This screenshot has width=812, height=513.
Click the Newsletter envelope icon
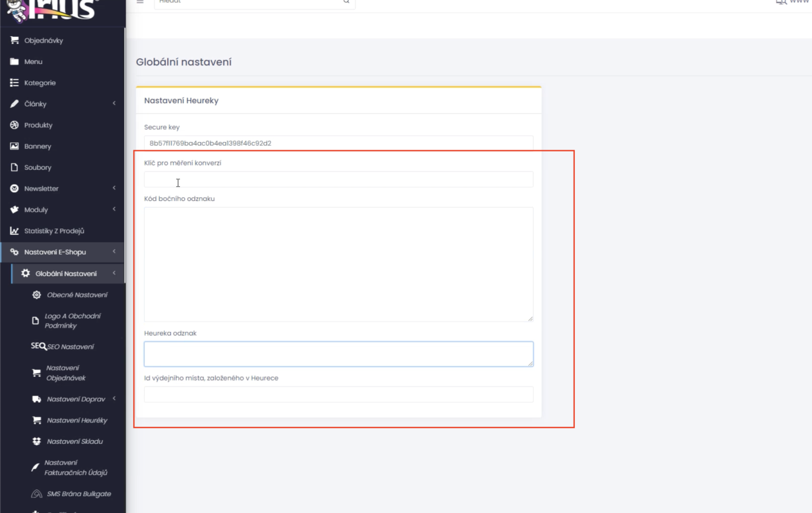pyautogui.click(x=14, y=189)
